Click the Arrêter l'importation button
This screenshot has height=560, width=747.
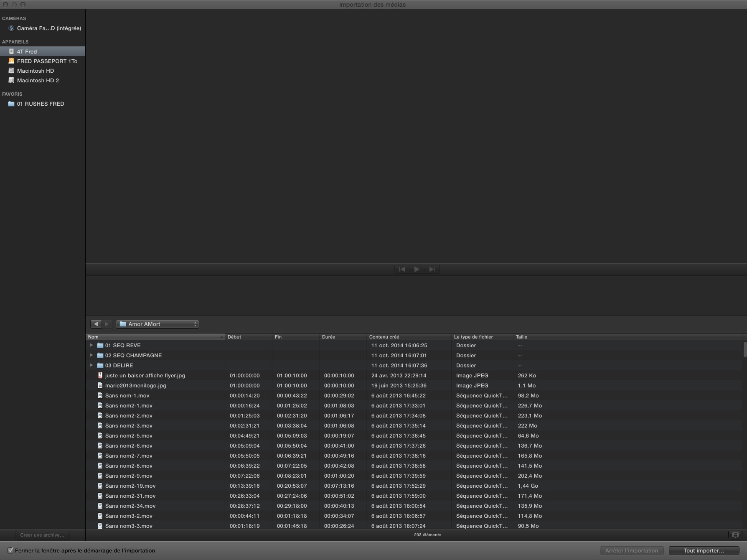[x=632, y=551]
